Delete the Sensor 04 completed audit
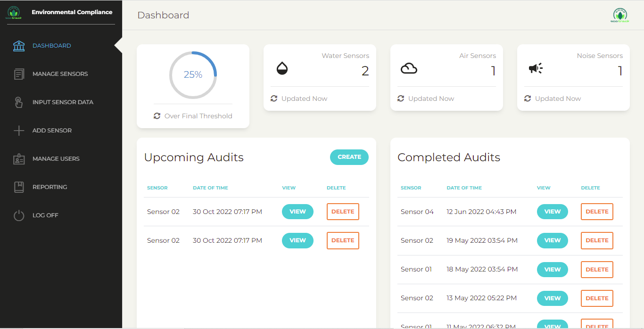This screenshot has height=329, width=644. 597,212
